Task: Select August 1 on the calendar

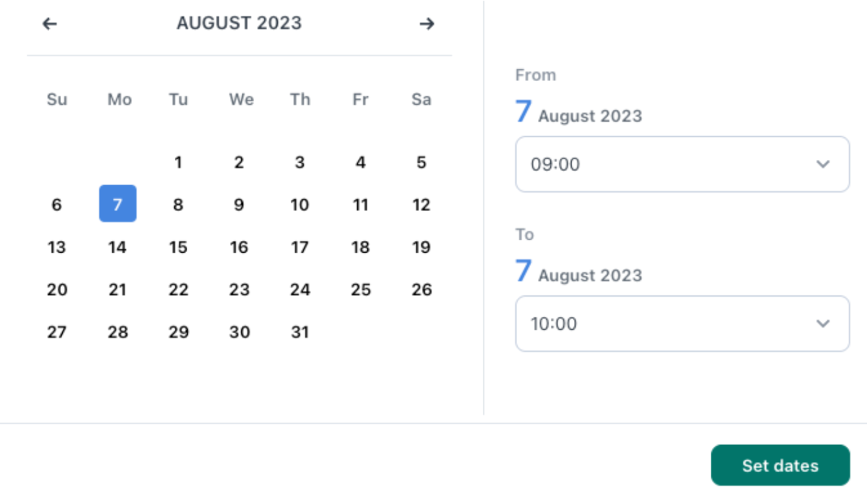Action: (178, 163)
